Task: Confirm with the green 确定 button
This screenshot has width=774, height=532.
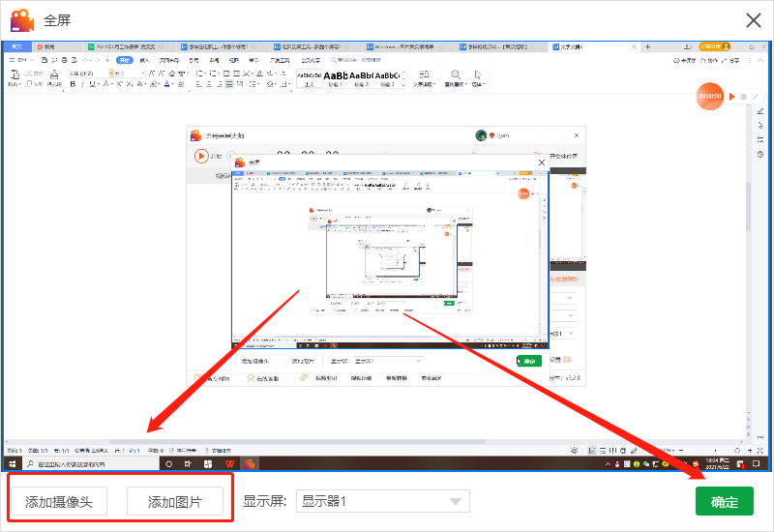Action: click(x=724, y=501)
